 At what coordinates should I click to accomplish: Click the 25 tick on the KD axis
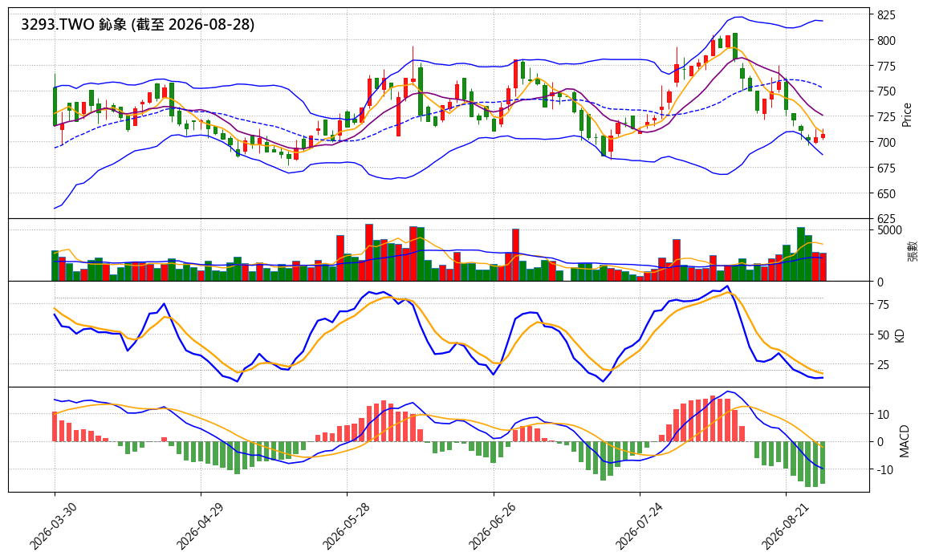pyautogui.click(x=883, y=364)
